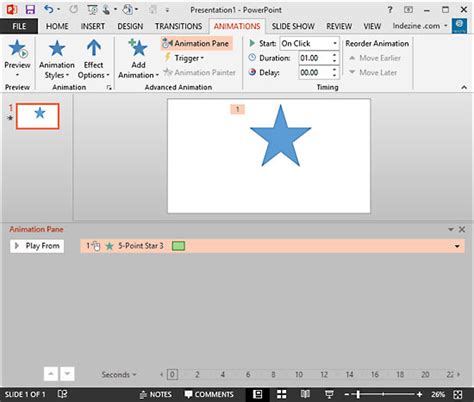Toggle the COMMENTS pane
The width and height of the screenshot is (474, 402).
pos(209,395)
